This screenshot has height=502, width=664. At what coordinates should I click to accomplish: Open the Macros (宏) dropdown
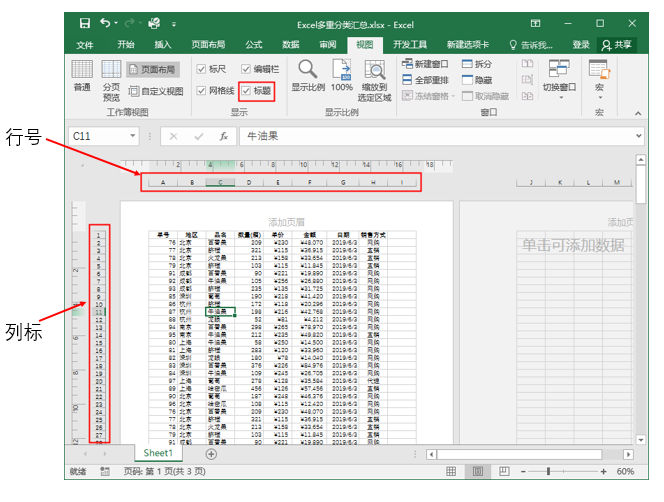click(599, 79)
